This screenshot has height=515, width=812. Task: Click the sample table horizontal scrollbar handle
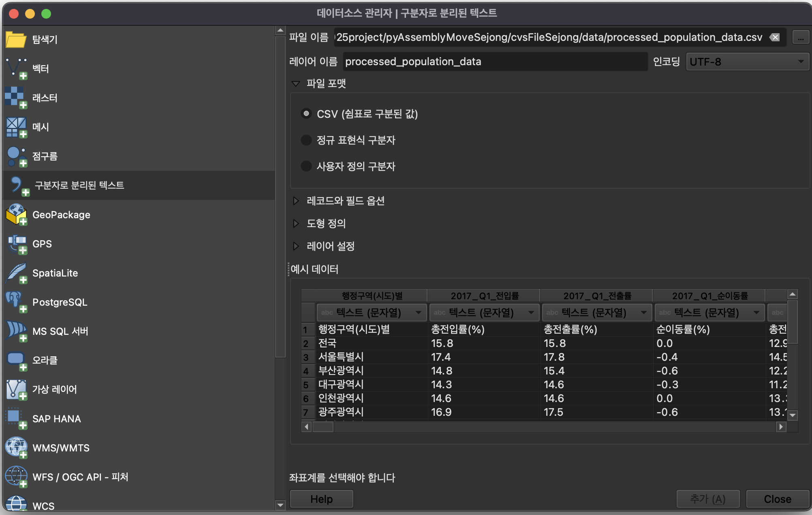tap(323, 427)
